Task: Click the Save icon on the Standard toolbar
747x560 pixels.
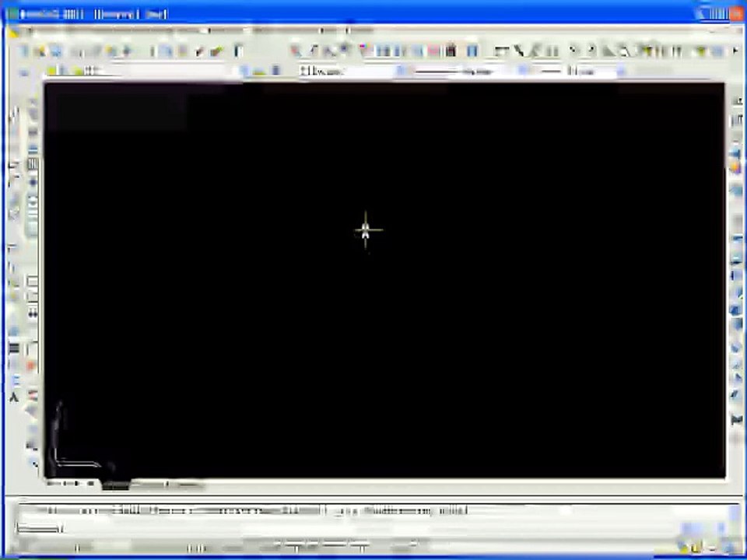Action: click(56, 51)
